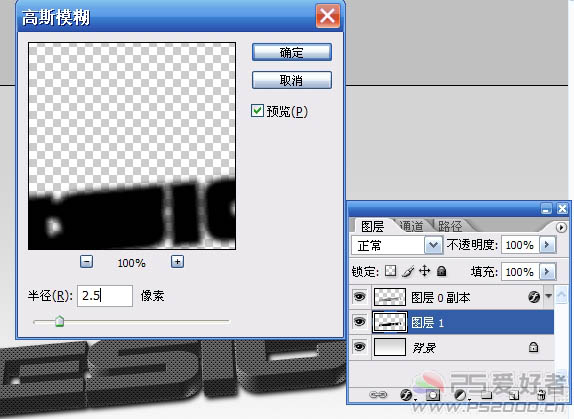Add a layer style with bottom fx icon
The height and width of the screenshot is (419, 574).
(406, 395)
